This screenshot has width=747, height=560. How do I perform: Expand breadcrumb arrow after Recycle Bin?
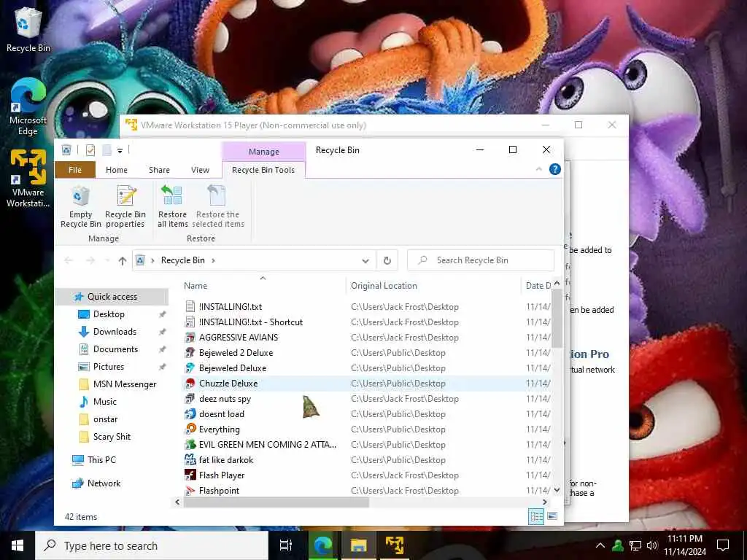(213, 260)
